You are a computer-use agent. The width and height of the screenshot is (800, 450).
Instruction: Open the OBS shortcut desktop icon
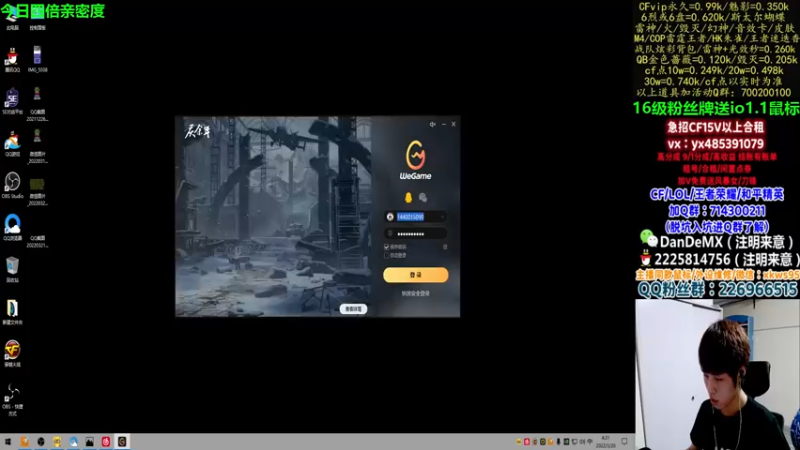12,401
